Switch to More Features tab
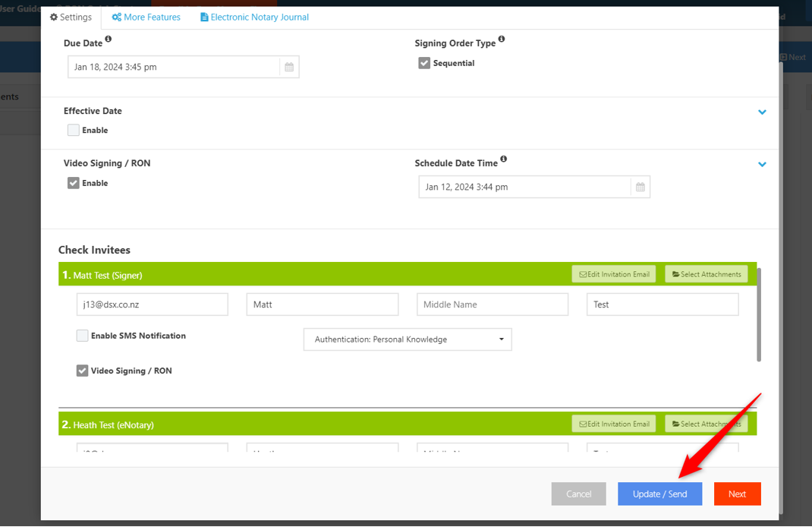Screen dimensions: 812x527 point(146,17)
